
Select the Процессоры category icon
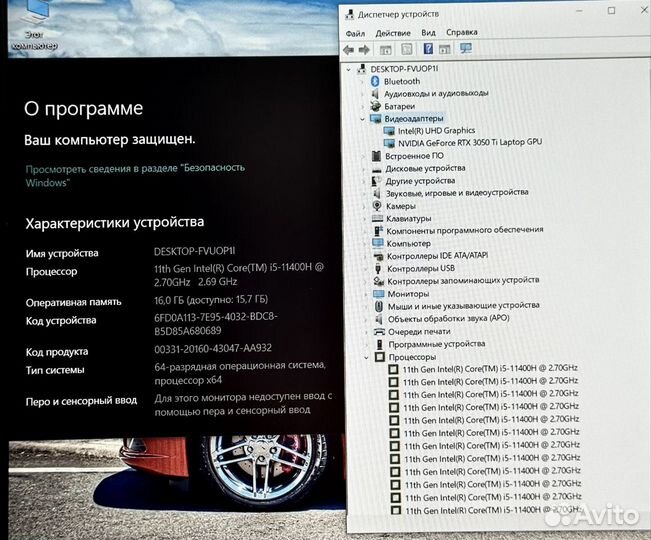coord(380,357)
